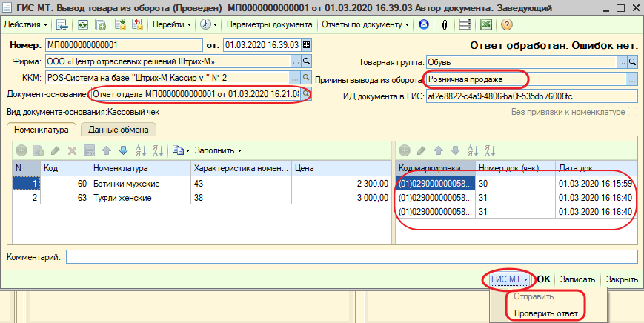Click the Закрыть button

622,279
